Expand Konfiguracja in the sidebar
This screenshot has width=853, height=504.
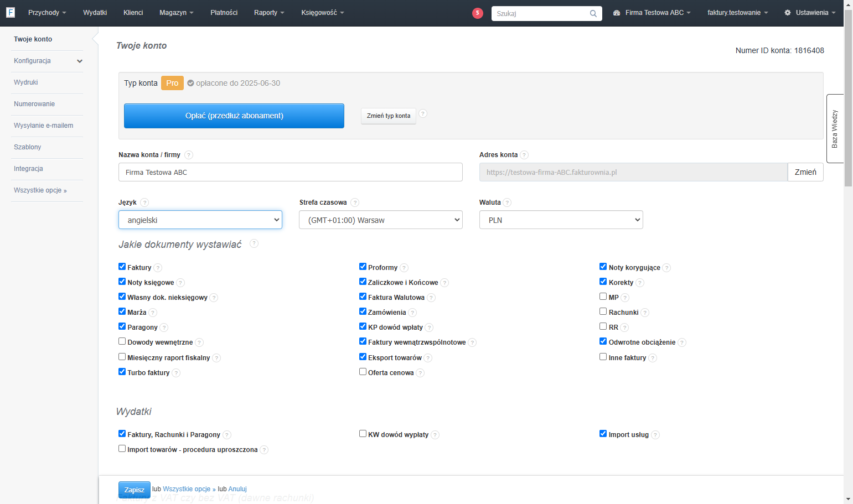(x=47, y=61)
